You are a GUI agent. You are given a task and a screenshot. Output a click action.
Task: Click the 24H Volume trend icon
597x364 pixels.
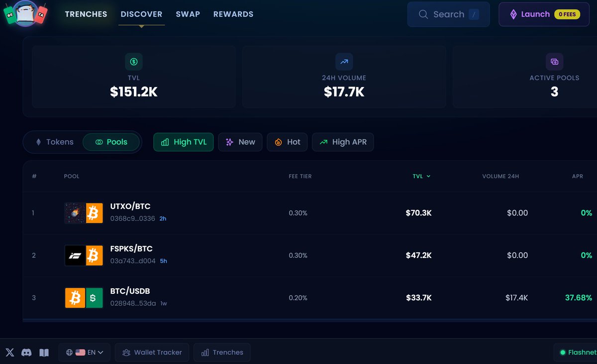coord(344,62)
